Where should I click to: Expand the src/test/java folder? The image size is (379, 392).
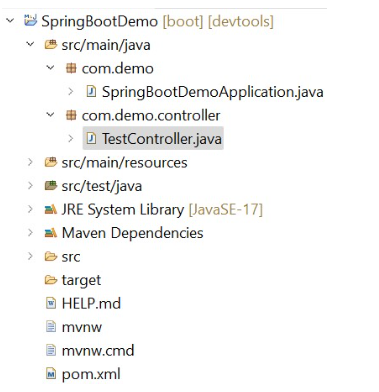pyautogui.click(x=30, y=185)
